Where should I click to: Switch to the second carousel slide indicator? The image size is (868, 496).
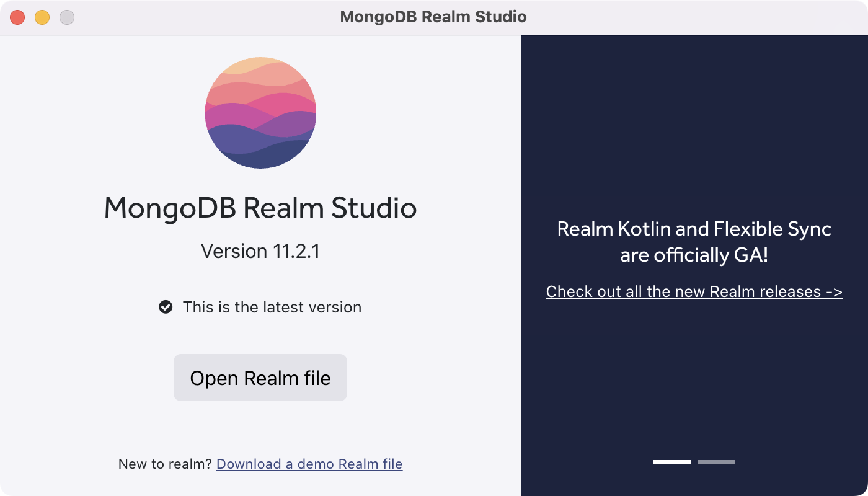tap(717, 462)
